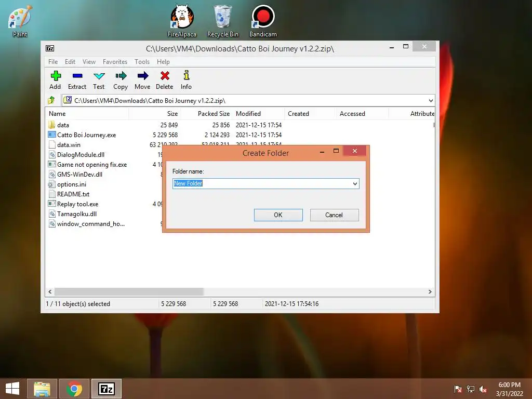Launch Bandicam desktop shortcut
The width and height of the screenshot is (532, 399).
(x=263, y=20)
